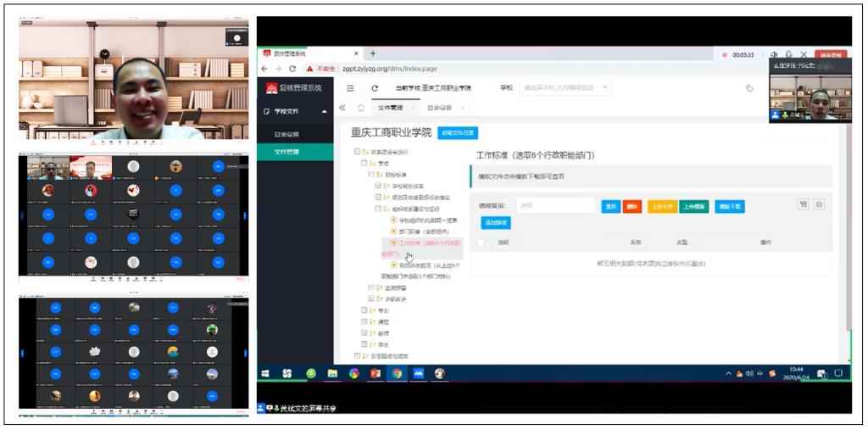Click the 获取文件目录 blue button
868x430 pixels.
(457, 133)
